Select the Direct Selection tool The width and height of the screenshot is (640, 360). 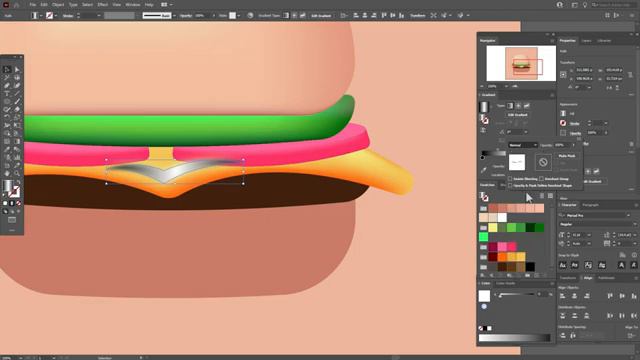pos(17,70)
